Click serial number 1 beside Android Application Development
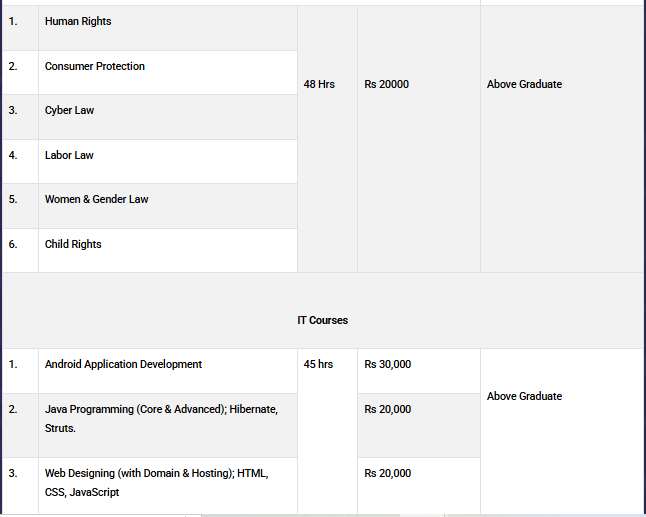The image size is (646, 517). 13,365
